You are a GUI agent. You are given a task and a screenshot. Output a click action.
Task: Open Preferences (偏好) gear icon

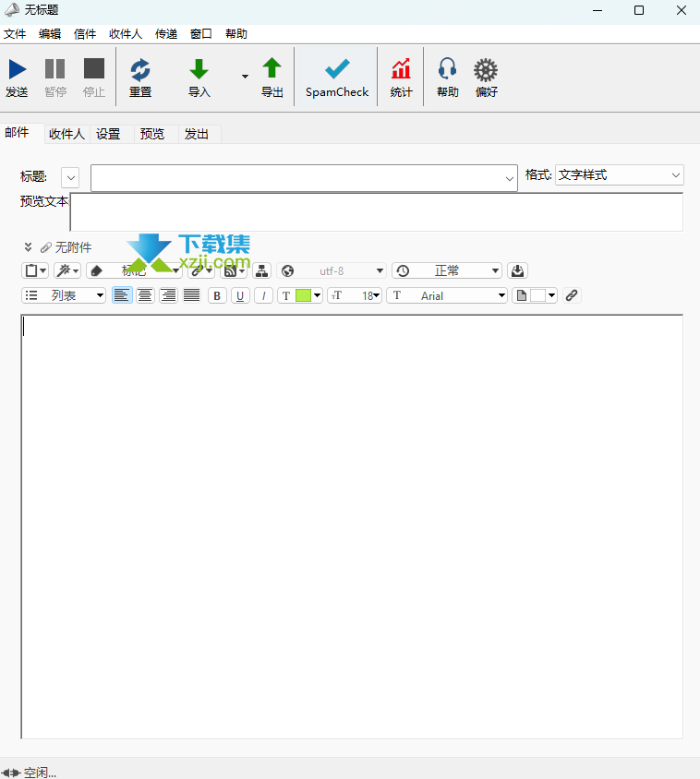pos(486,70)
